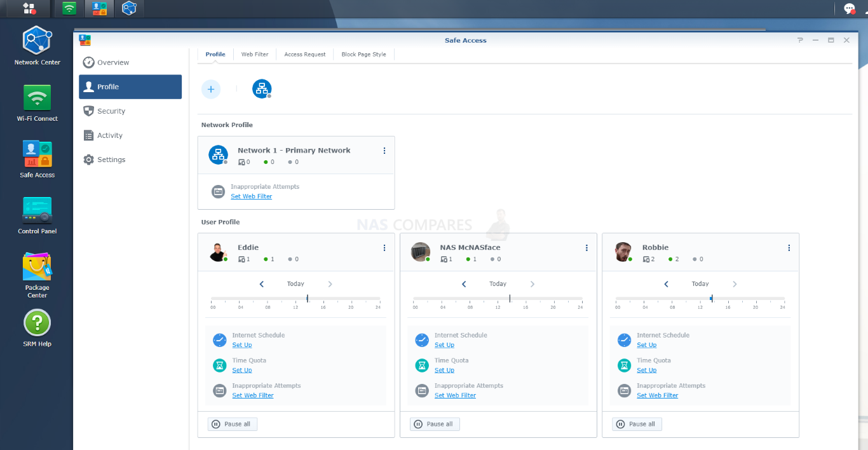Select Profile in the sidebar
The image size is (868, 450).
(x=130, y=87)
